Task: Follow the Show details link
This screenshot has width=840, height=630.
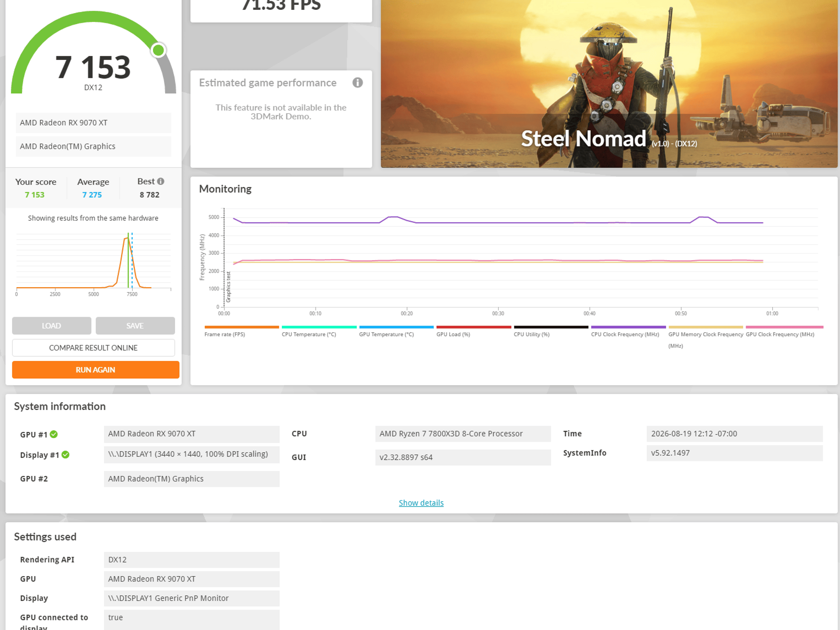Action: pos(421,503)
